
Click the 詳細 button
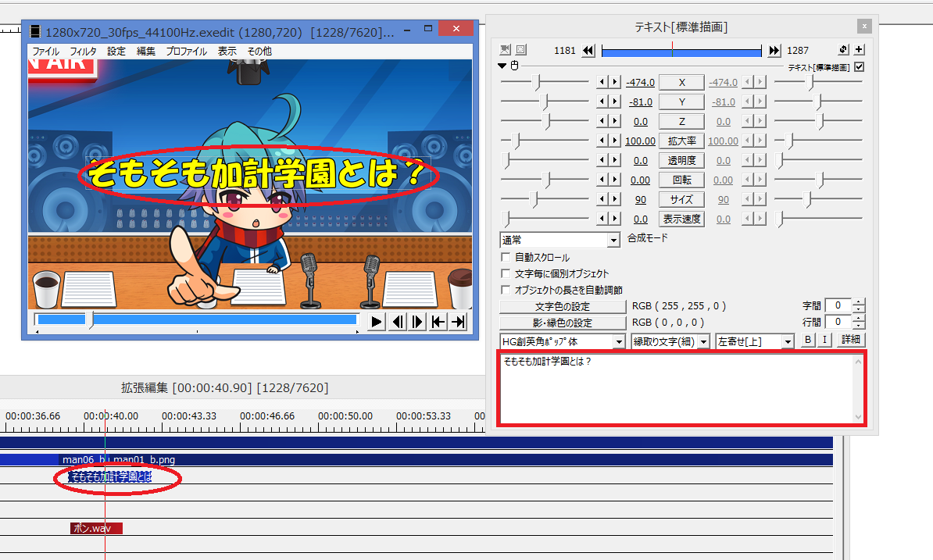click(851, 340)
